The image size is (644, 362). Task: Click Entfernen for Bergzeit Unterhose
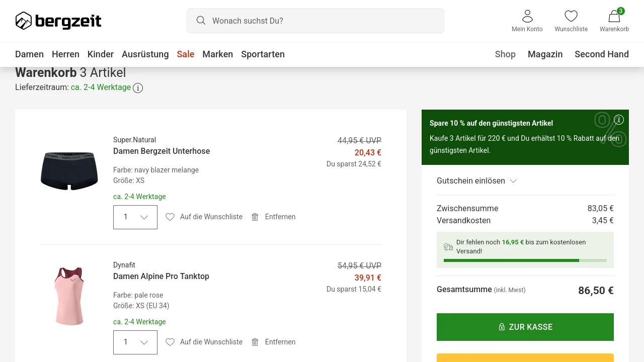(x=280, y=217)
